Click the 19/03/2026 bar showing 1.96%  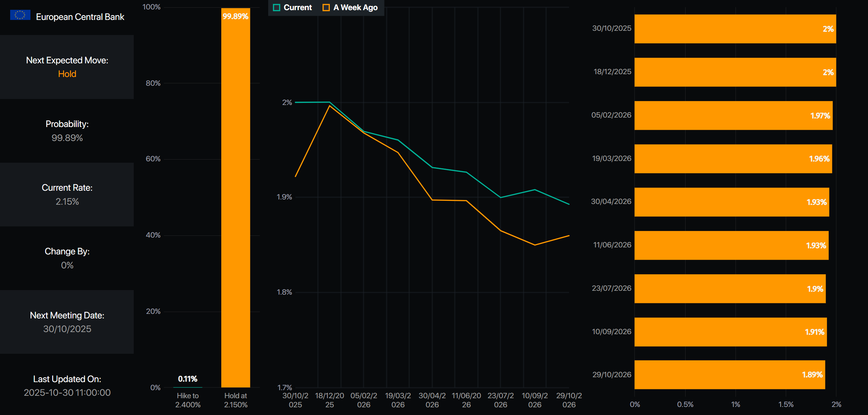pyautogui.click(x=733, y=159)
